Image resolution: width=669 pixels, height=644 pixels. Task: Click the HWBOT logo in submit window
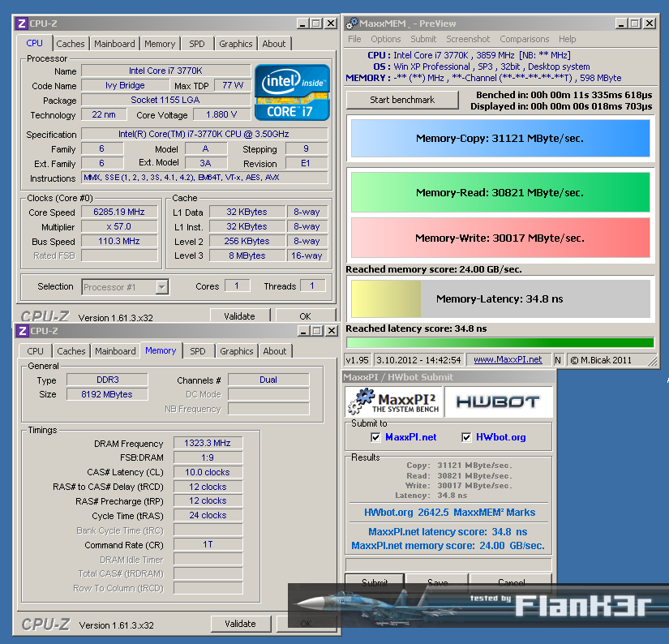(498, 402)
